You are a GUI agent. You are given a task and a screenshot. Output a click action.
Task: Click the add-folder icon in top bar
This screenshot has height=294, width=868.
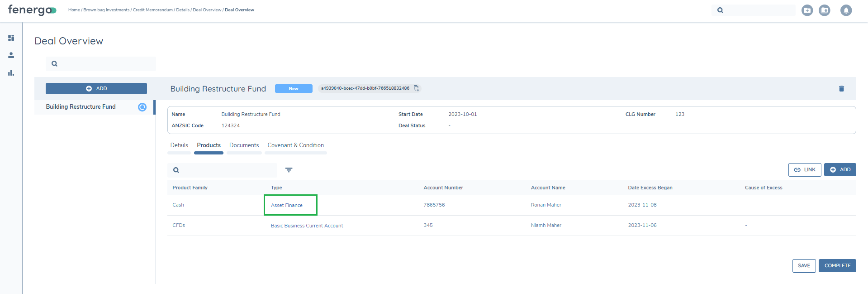point(807,10)
